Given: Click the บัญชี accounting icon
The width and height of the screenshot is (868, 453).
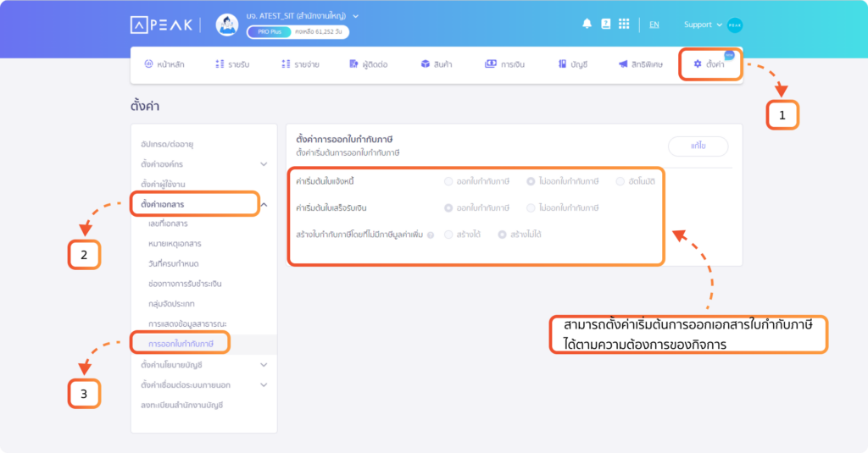Looking at the screenshot, I should point(563,64).
